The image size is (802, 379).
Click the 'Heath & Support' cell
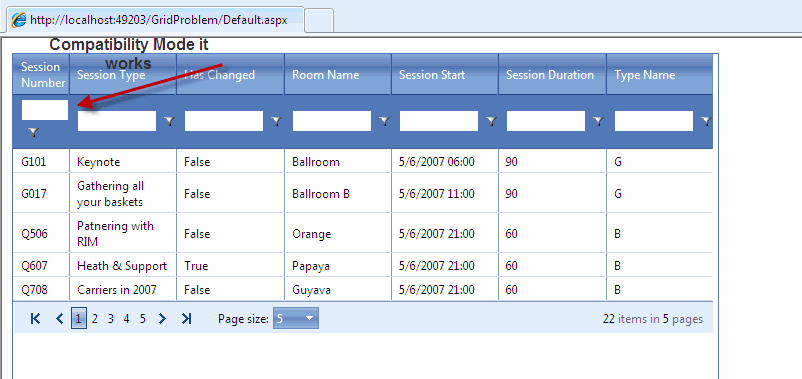(122, 266)
